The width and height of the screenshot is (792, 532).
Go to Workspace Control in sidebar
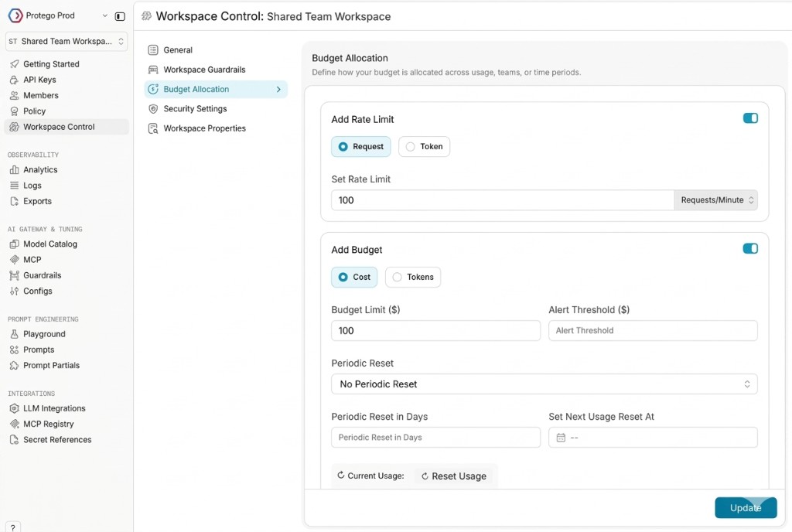[67, 127]
